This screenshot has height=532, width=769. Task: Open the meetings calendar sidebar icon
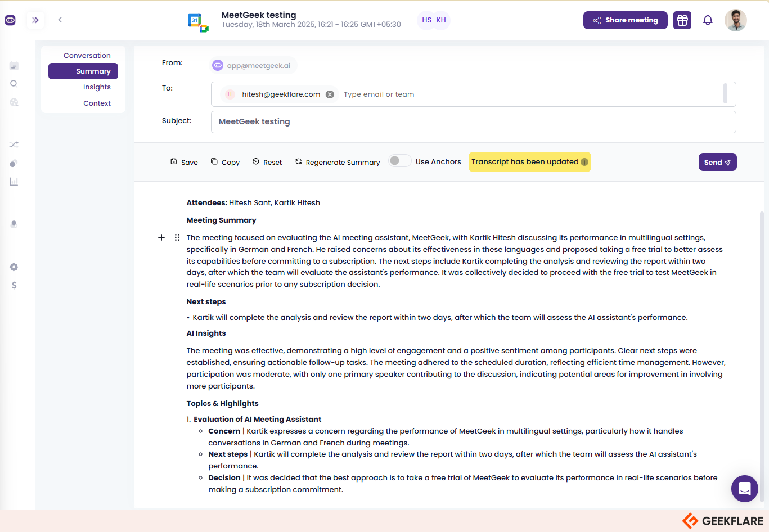tap(14, 66)
